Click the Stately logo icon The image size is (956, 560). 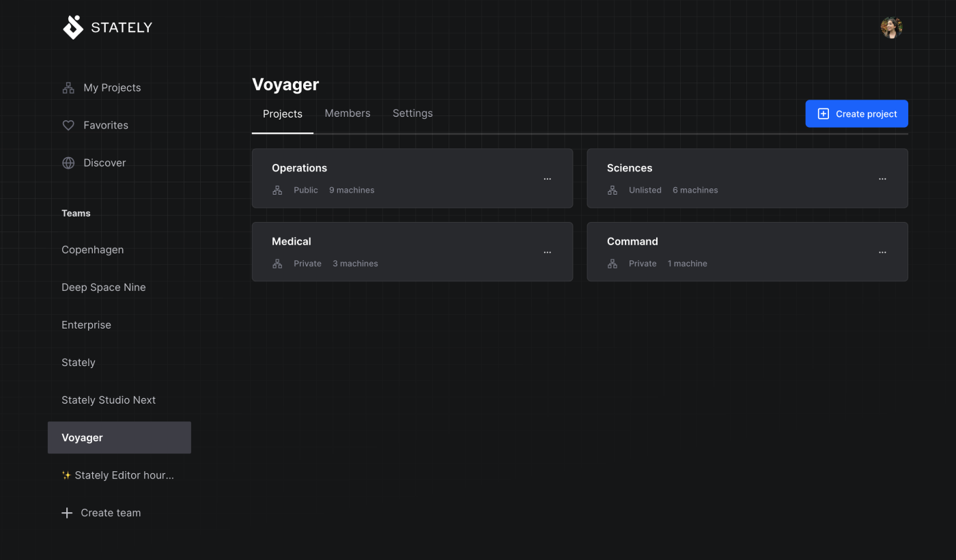tap(73, 27)
